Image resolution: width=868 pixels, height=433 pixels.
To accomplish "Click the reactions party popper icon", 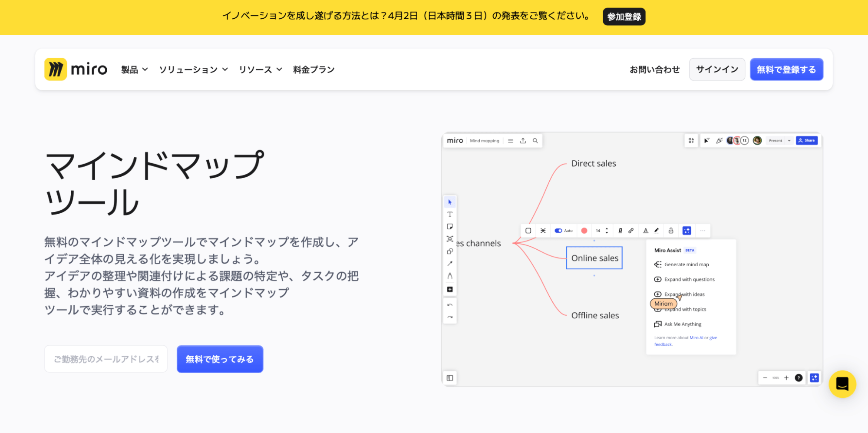I will click(719, 140).
